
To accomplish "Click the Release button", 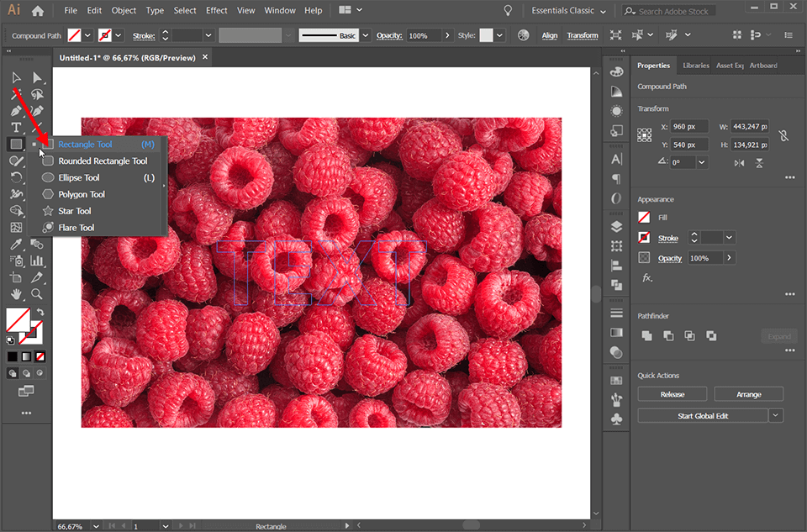I will click(x=672, y=393).
